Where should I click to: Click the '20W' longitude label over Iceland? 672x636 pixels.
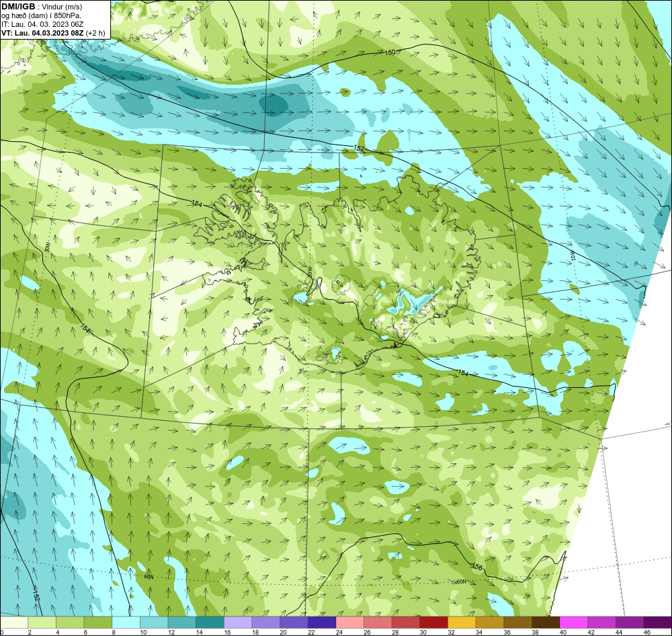(310, 272)
